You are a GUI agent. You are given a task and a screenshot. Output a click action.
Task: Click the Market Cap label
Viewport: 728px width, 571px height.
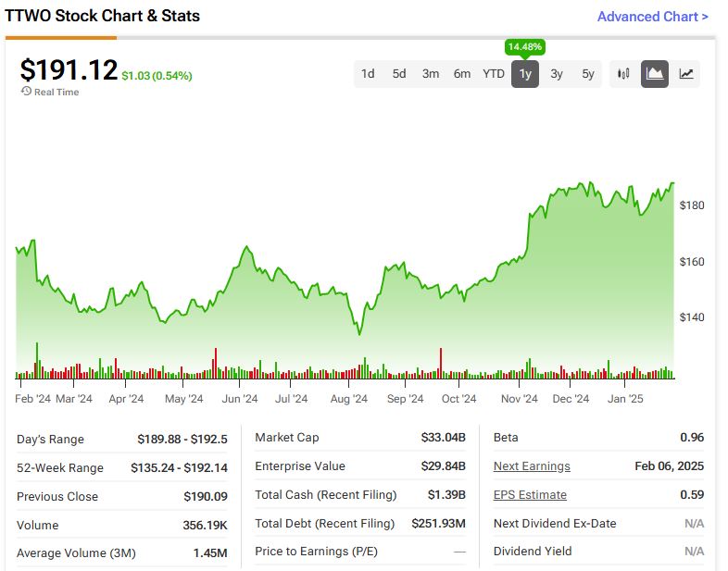[x=287, y=438]
